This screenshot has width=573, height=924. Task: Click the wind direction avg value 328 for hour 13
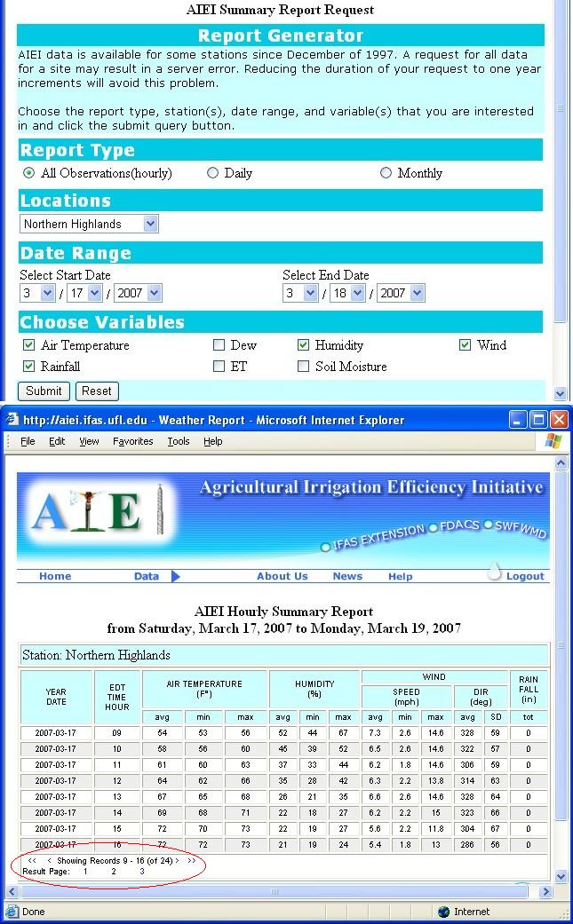tap(467, 797)
